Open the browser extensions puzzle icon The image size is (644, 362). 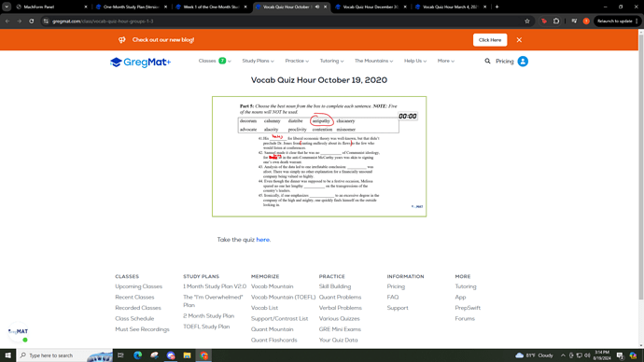[556, 21]
